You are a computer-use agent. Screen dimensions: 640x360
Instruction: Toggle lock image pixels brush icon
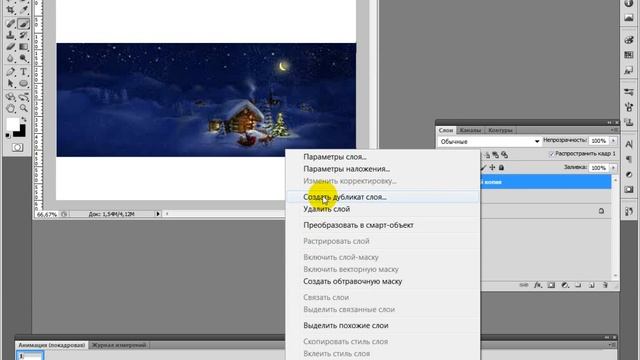[484, 167]
